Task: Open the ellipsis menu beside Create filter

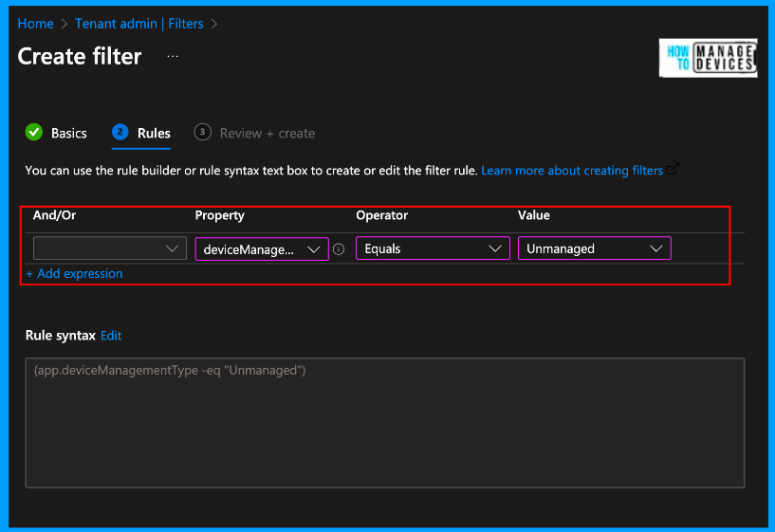Action: (x=173, y=56)
